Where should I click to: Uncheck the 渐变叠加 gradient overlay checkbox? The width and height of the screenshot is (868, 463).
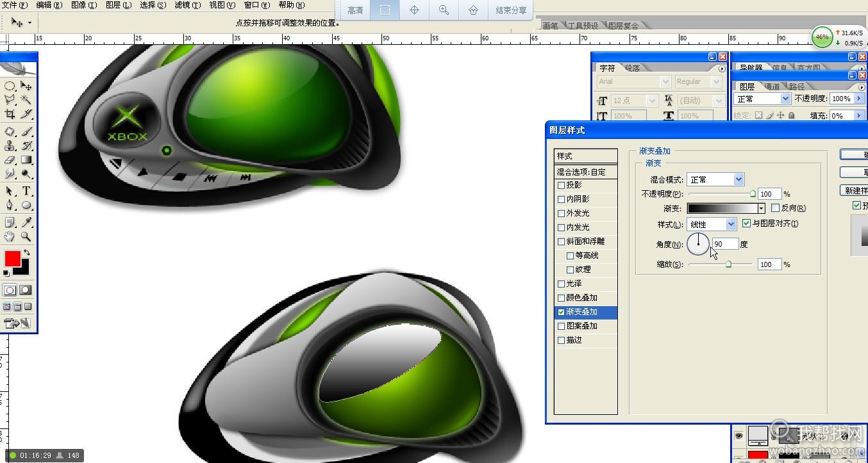(562, 312)
